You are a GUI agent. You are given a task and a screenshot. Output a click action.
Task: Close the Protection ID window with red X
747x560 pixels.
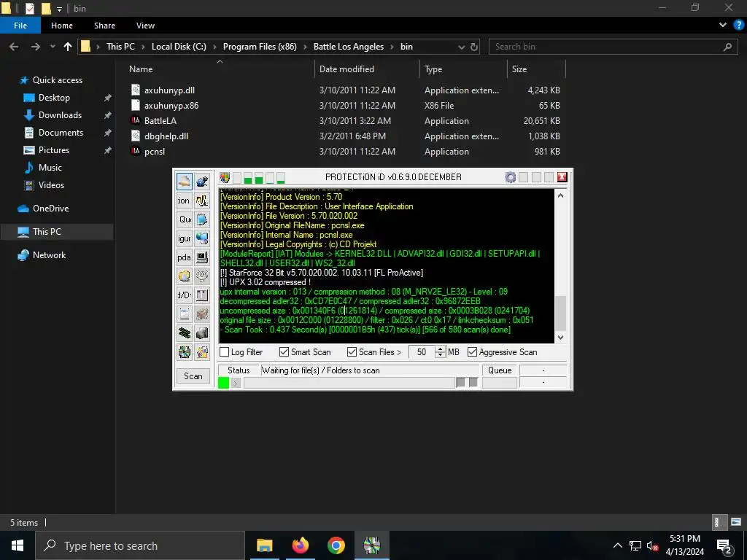tap(562, 177)
